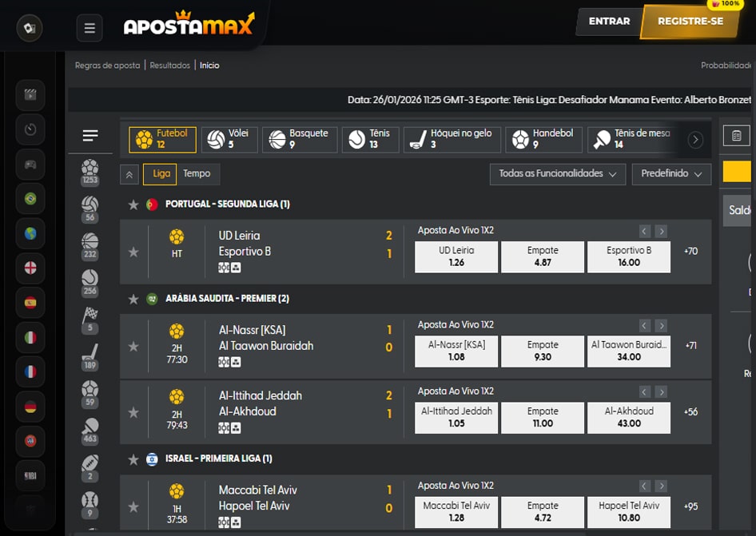
Task: Select the basketball icon with count 232
Action: coord(90,246)
